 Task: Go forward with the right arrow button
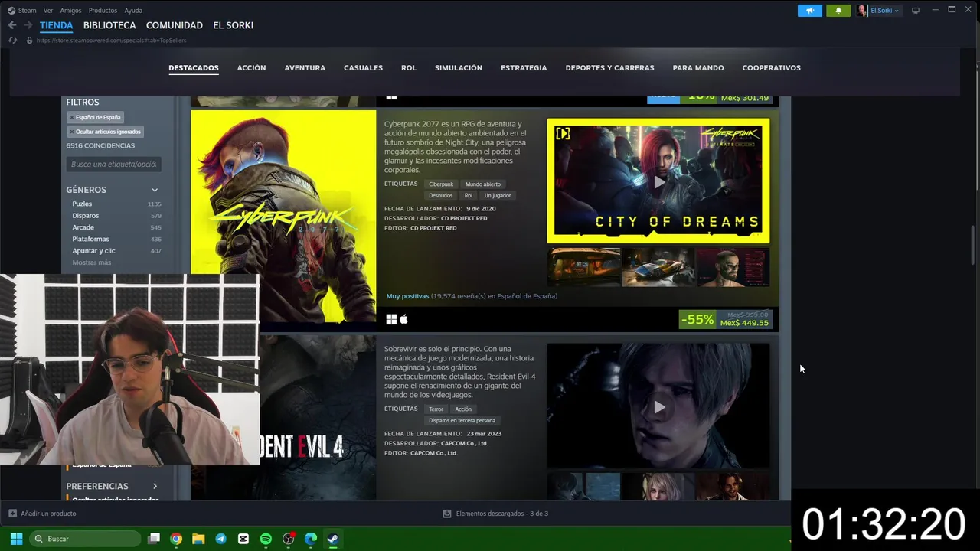(28, 25)
